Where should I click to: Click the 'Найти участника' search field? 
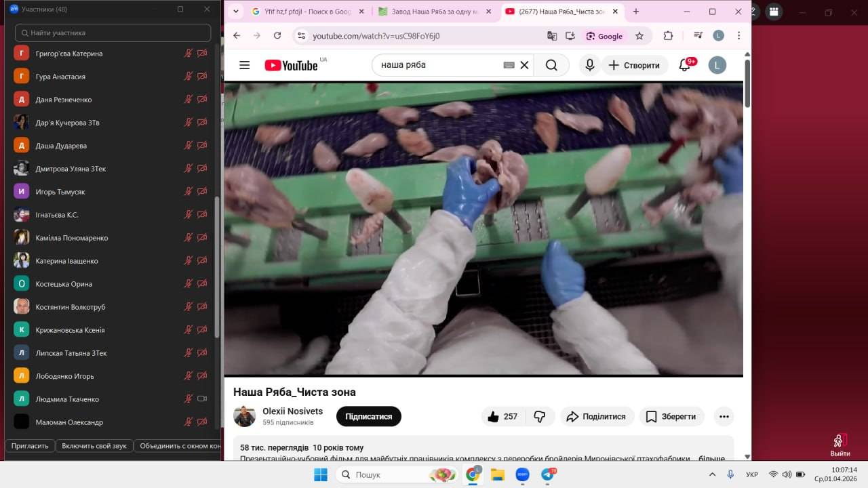tap(113, 33)
